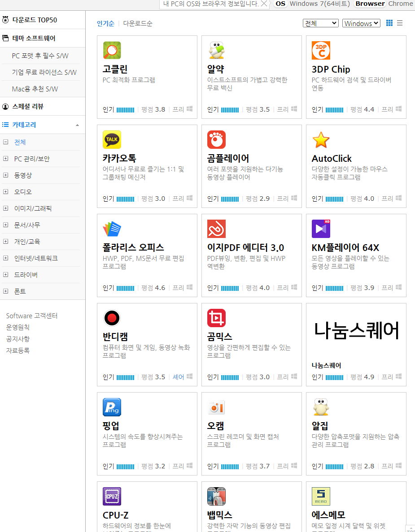
Task: Open the 알집 egg icon
Action: [321, 407]
